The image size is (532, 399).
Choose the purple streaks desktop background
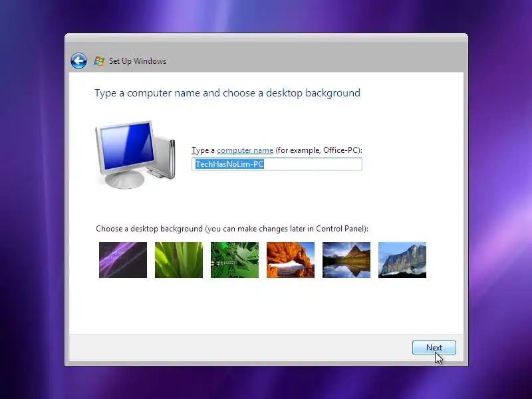pos(123,260)
